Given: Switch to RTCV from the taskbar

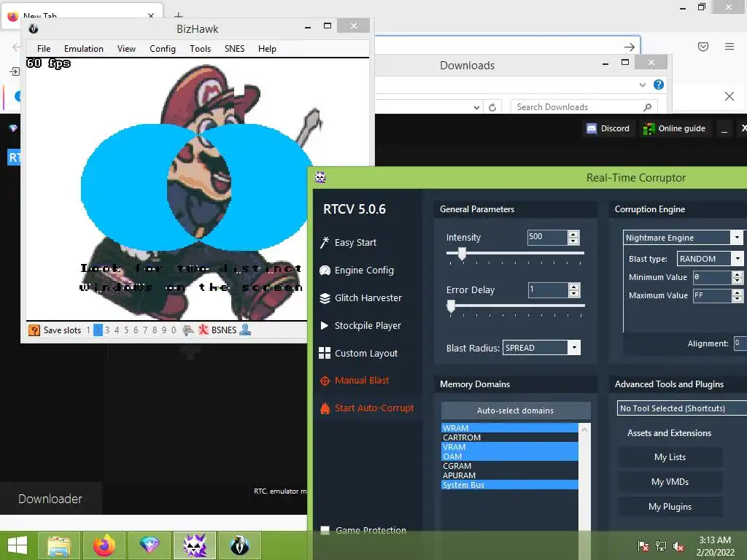Looking at the screenshot, I should pyautogui.click(x=194, y=545).
